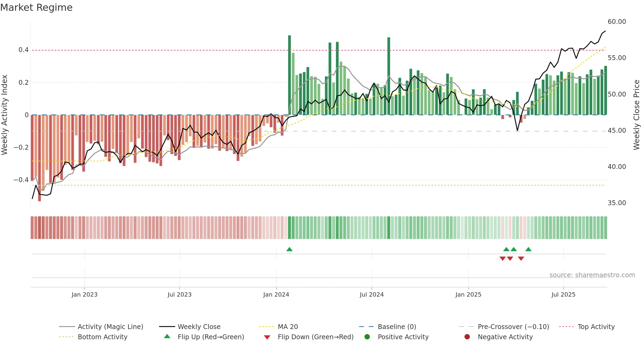644x362 pixels.
Task: Select the last Flip Up marker before Jul 2025
Action: pyautogui.click(x=528, y=249)
